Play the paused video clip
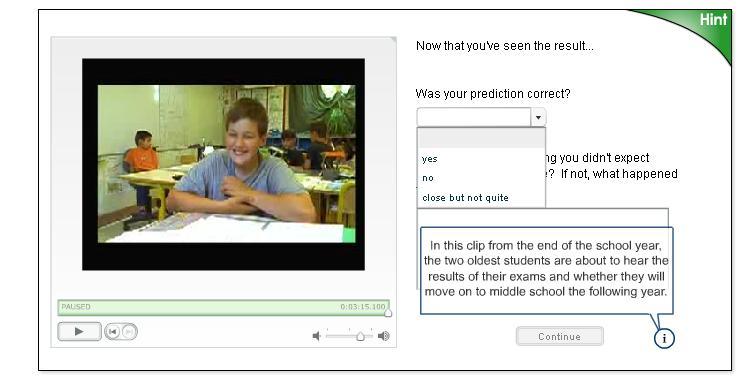The height and width of the screenshot is (382, 744). [79, 331]
